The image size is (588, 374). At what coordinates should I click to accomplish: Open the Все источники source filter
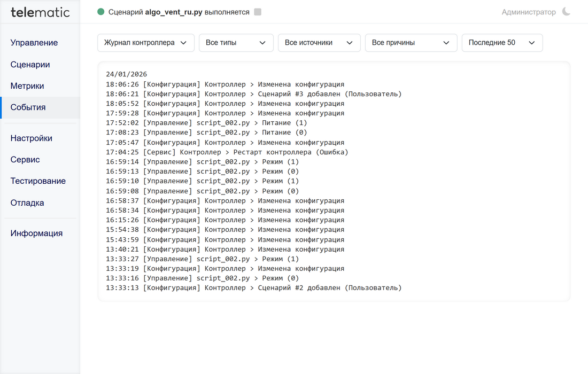click(x=319, y=43)
